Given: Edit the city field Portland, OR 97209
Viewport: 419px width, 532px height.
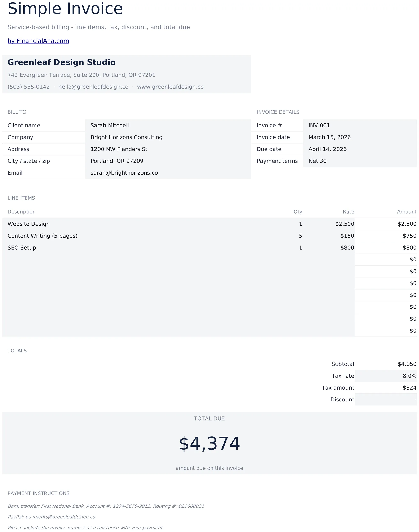Looking at the screenshot, I should (x=168, y=161).
